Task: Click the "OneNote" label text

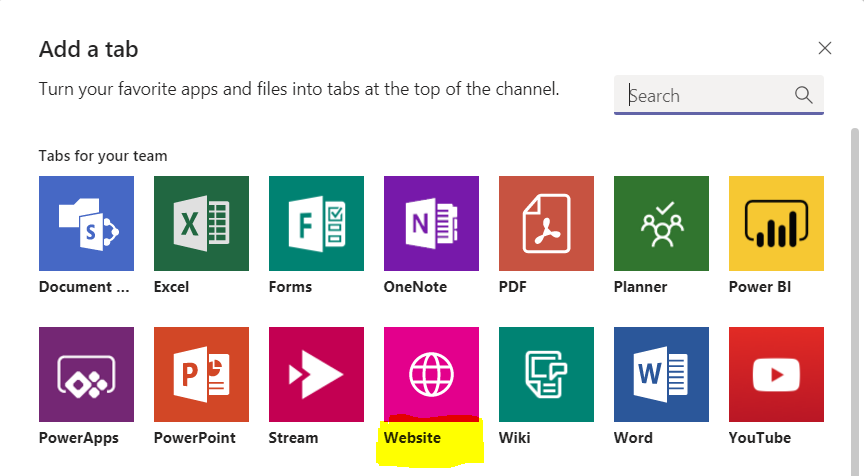Action: click(x=415, y=287)
